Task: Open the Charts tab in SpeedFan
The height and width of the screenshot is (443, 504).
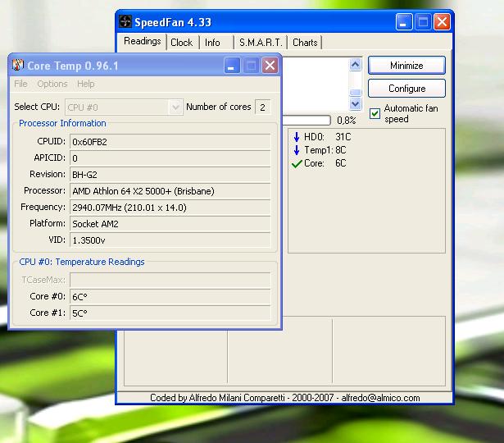Action: click(305, 43)
